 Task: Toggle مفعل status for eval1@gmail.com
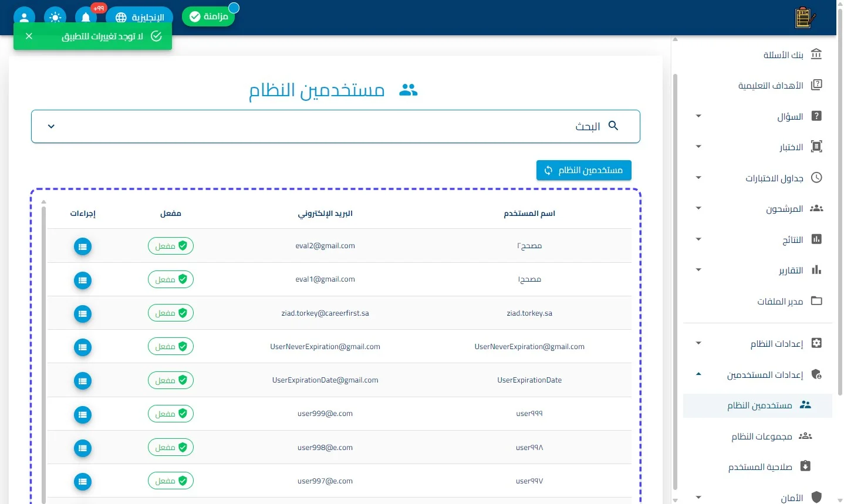tap(171, 279)
